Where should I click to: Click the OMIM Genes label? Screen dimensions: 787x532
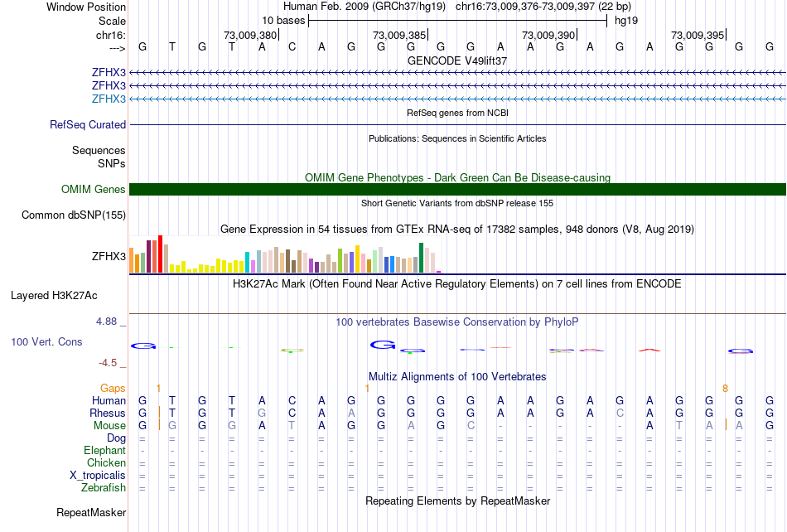94,189
